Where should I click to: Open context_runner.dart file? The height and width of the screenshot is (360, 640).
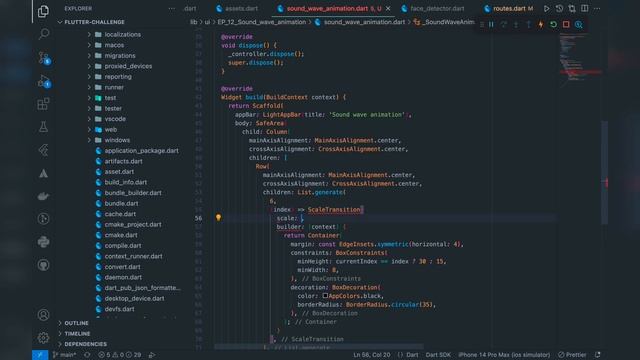(133, 256)
